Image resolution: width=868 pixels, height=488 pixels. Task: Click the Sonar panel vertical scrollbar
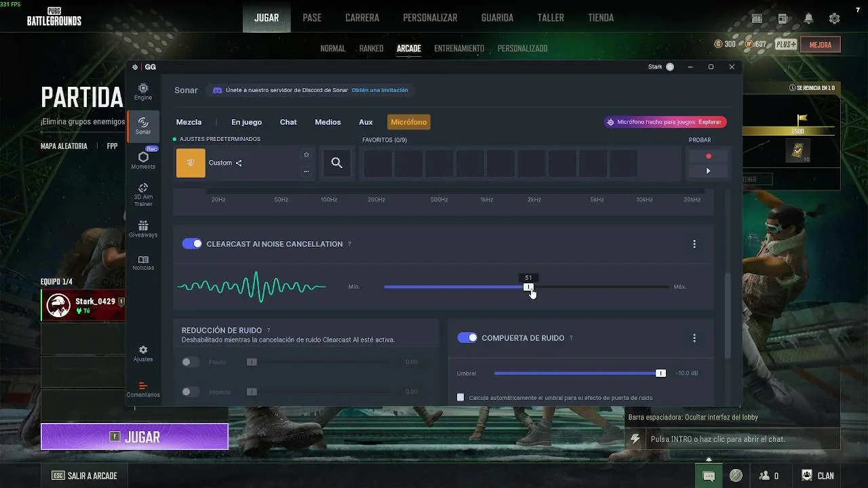point(728,315)
